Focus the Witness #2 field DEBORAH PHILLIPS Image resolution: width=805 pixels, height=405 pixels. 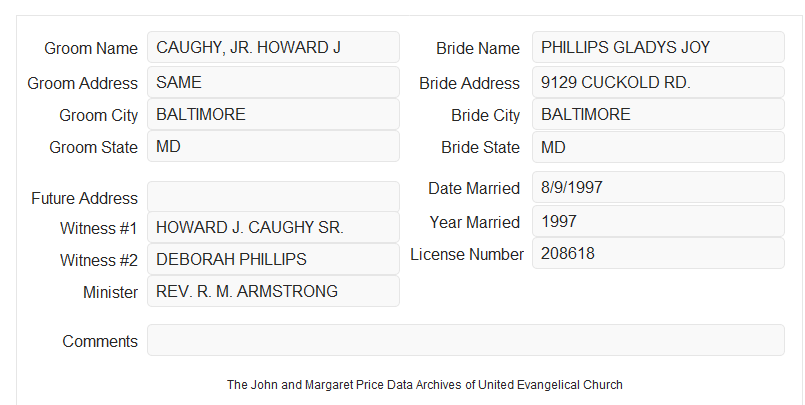click(273, 259)
